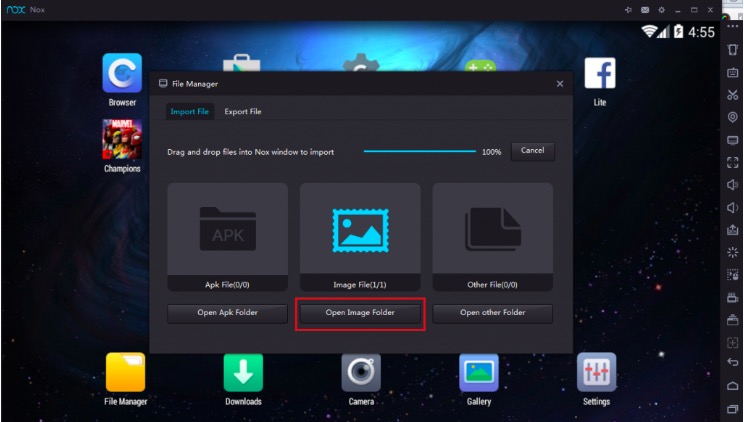Screen dimensions: 744x422
Task: Launch the Marvel Champions game icon
Action: coord(122,139)
